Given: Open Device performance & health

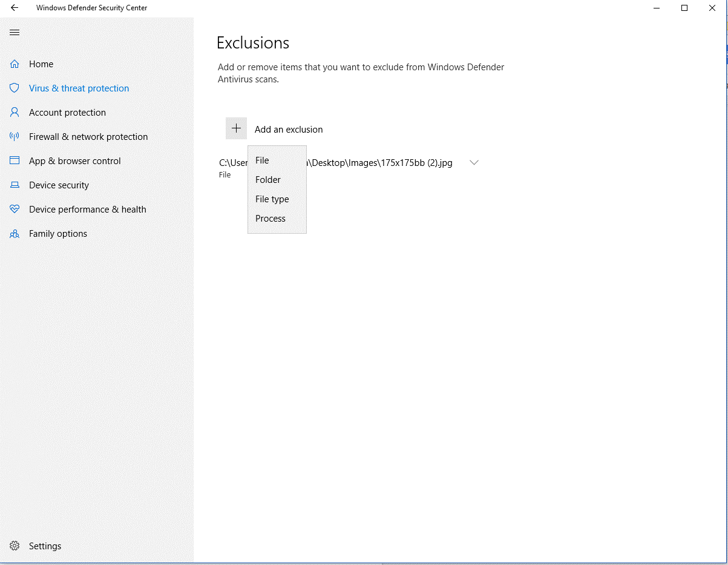Looking at the screenshot, I should (x=88, y=209).
